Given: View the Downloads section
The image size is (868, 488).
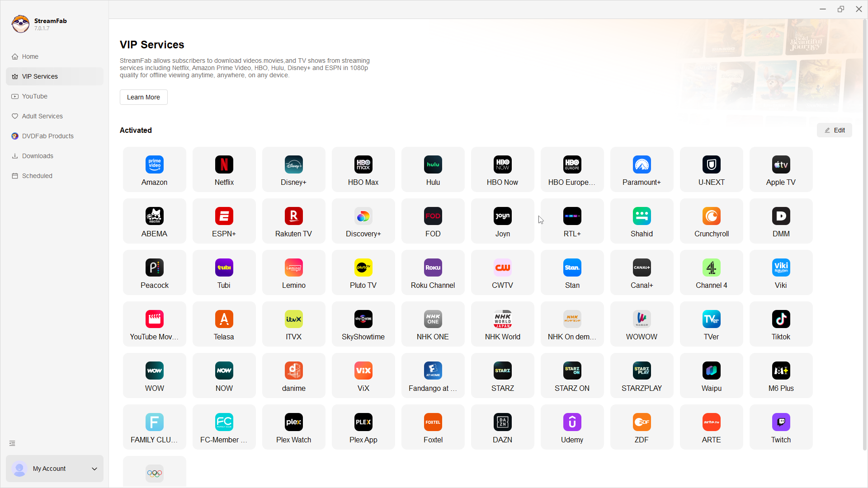Looking at the screenshot, I should click(x=54, y=156).
